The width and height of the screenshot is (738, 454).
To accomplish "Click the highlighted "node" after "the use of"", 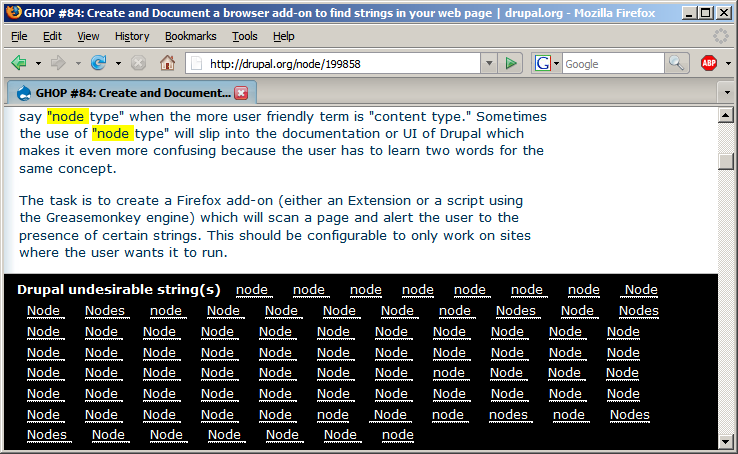I will coord(112,134).
